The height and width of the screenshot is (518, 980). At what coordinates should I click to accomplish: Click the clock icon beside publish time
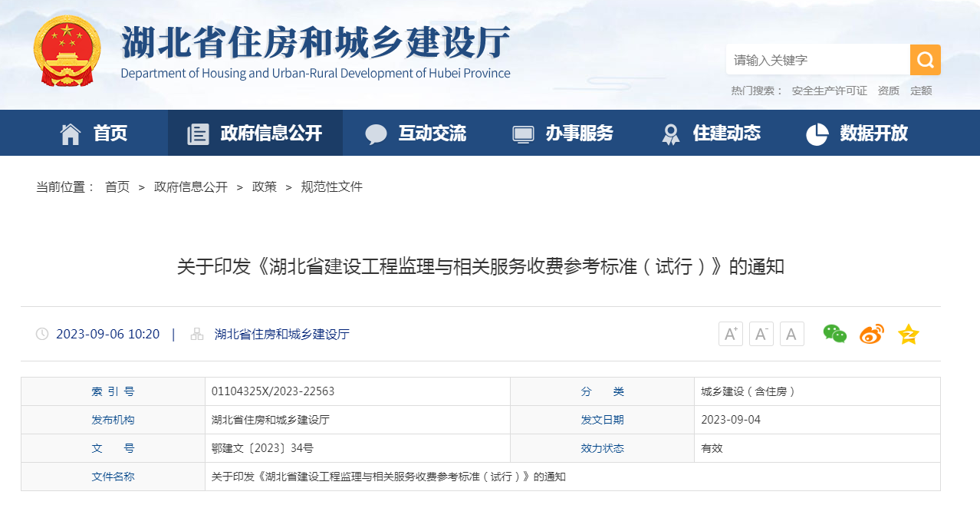click(42, 334)
